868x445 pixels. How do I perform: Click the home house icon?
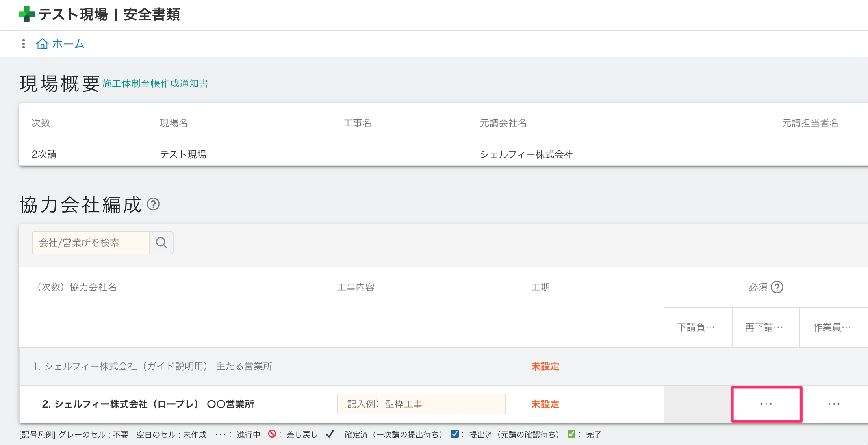(x=42, y=44)
